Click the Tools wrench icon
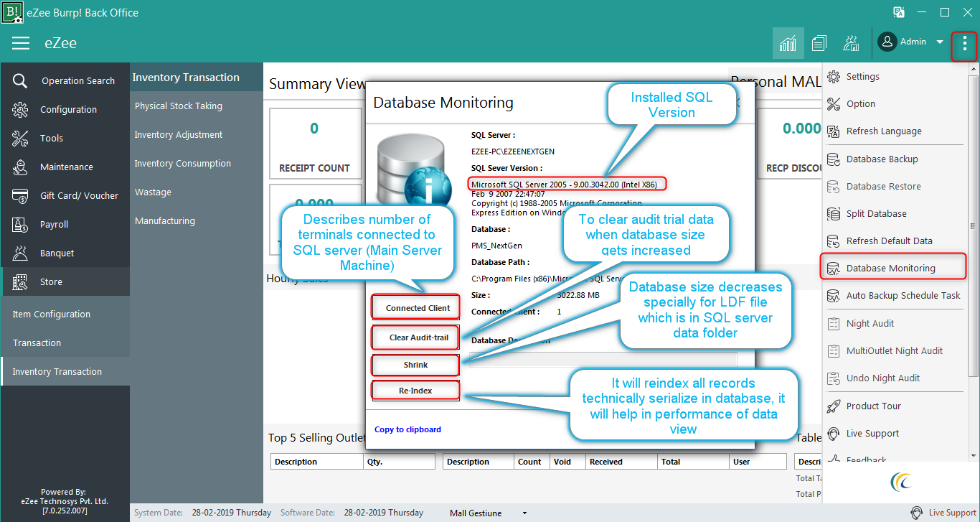 pos(20,138)
